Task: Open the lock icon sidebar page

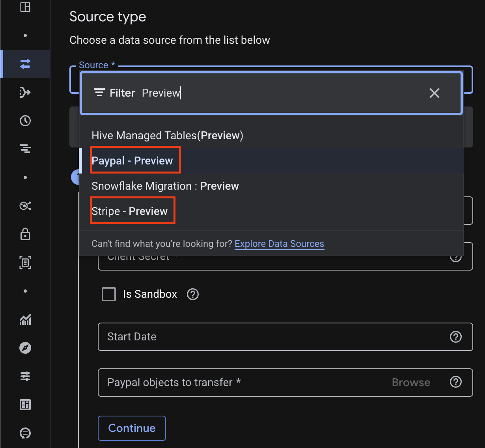Action: click(x=25, y=234)
